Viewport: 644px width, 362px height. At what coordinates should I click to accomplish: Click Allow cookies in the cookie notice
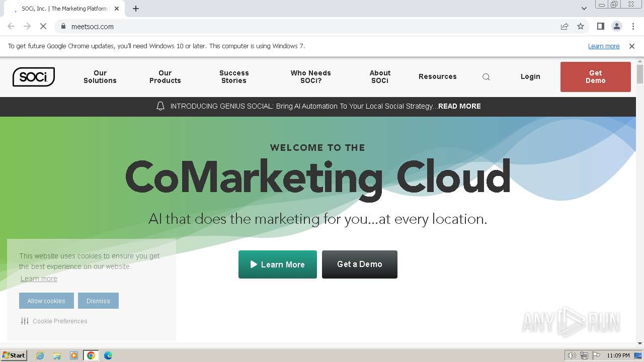click(46, 301)
